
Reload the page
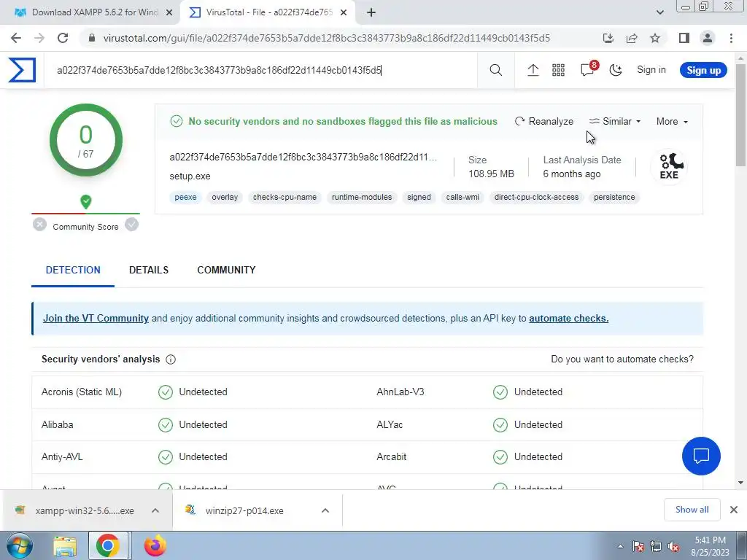tap(63, 38)
